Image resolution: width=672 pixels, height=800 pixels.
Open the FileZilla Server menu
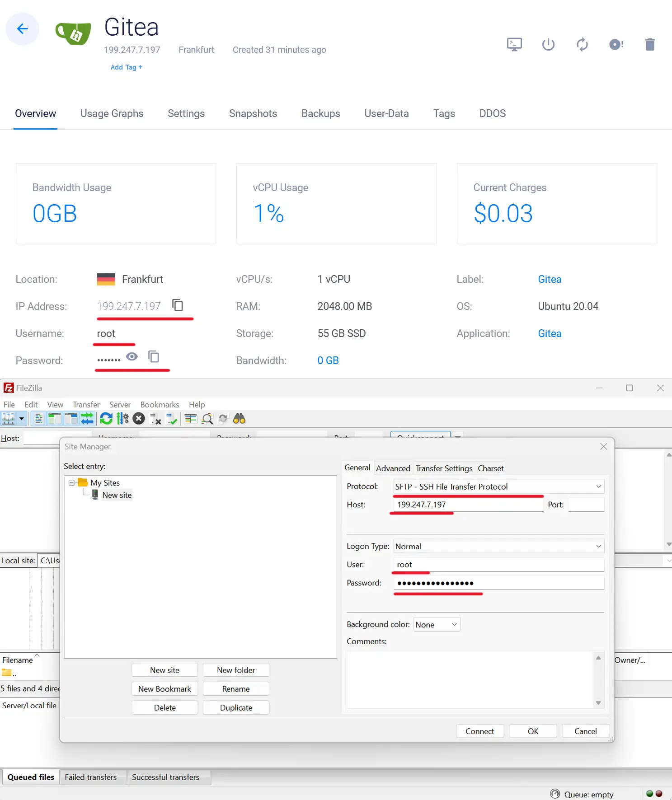pos(120,404)
